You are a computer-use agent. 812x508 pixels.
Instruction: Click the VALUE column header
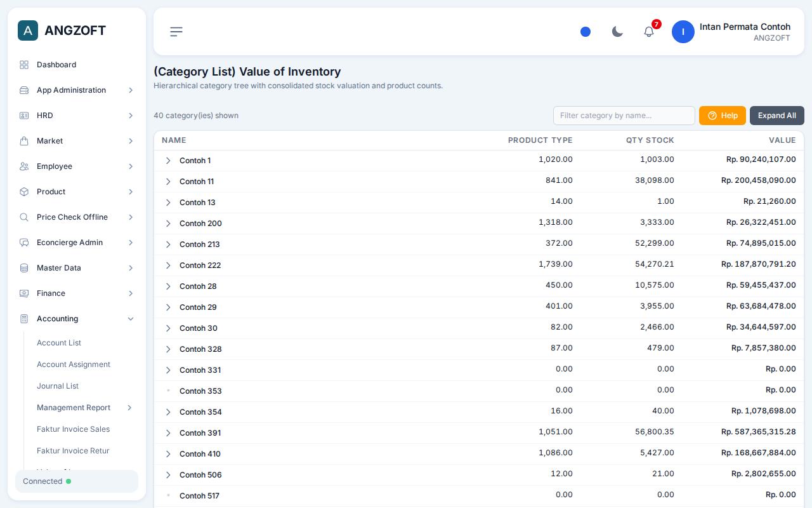(782, 140)
